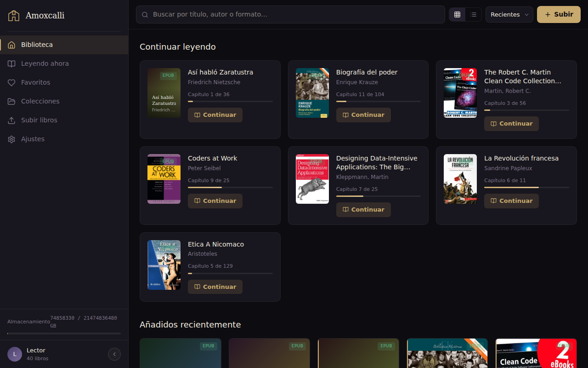Click the L user avatar
This screenshot has width=588, height=368.
click(x=15, y=354)
